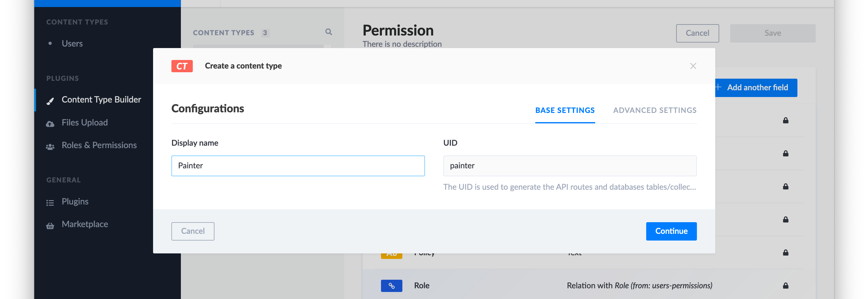This screenshot has width=868, height=299.
Task: Click the lock icon on the Role row
Action: click(x=786, y=286)
